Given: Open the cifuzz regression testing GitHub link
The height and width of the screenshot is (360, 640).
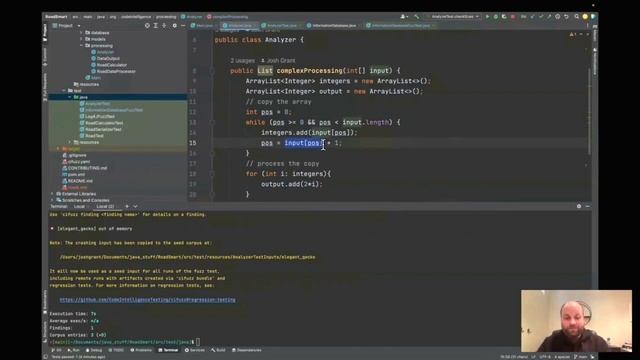Looking at the screenshot, I should tap(147, 300).
